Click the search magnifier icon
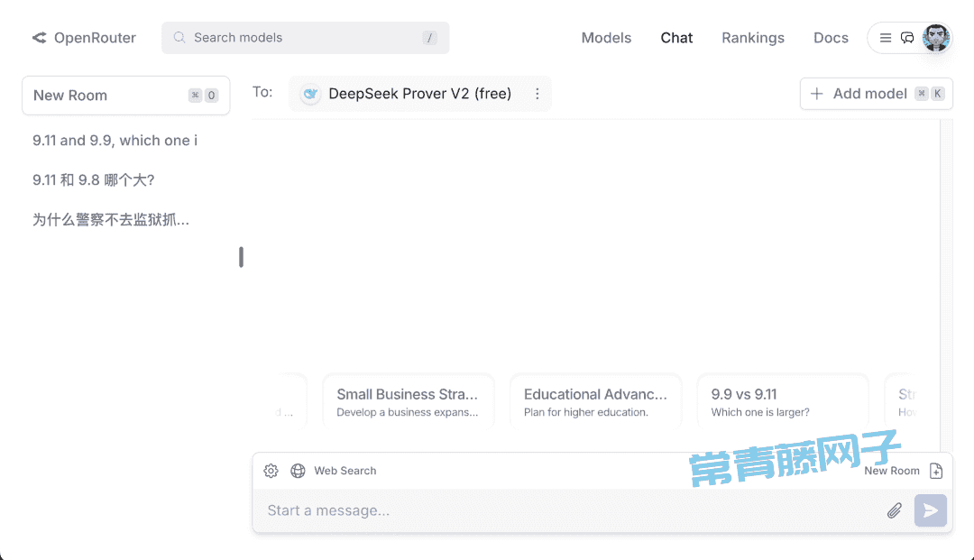974x560 pixels. [x=179, y=37]
